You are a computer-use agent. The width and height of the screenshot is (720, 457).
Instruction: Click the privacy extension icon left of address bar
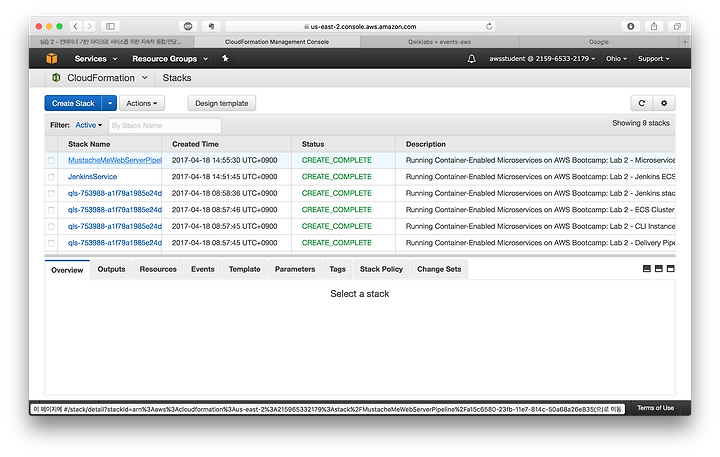188,26
